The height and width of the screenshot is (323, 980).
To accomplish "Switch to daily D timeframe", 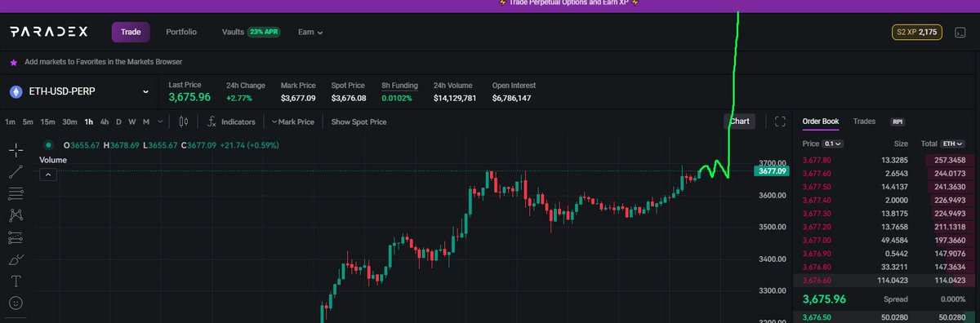I will point(118,122).
